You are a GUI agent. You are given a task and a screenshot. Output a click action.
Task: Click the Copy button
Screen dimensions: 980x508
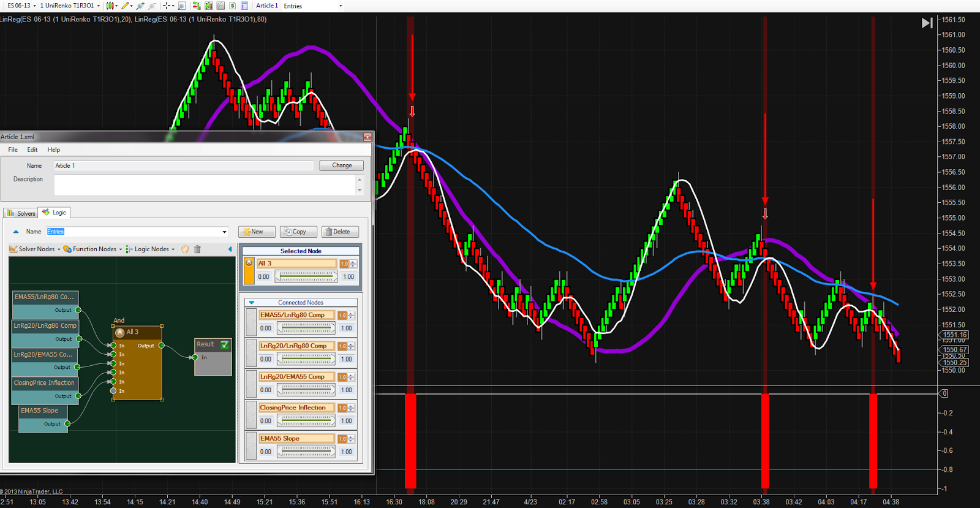298,232
